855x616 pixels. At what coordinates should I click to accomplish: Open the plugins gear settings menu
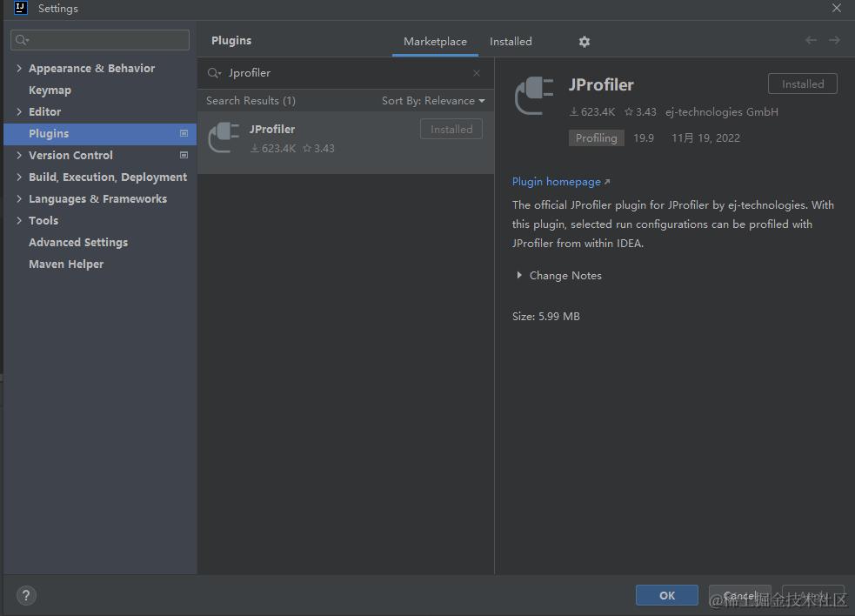[x=584, y=42]
